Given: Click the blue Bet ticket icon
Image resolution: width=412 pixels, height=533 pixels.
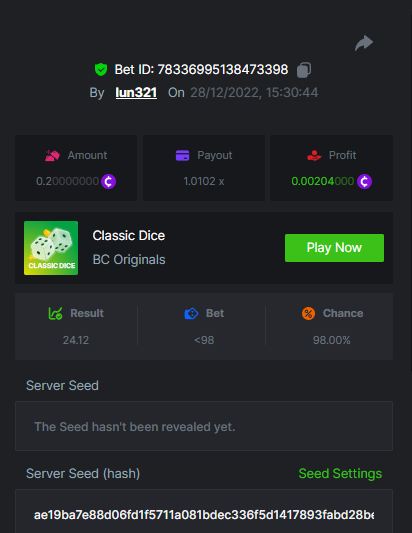Looking at the screenshot, I should pyautogui.click(x=191, y=313).
